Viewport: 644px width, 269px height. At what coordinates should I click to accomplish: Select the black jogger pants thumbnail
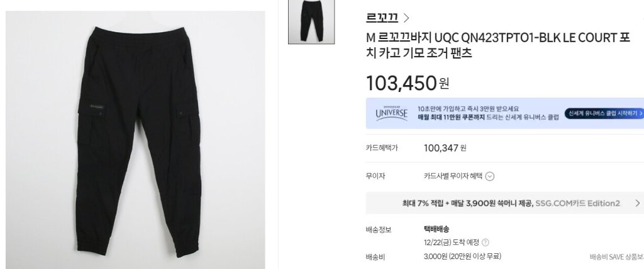click(x=311, y=21)
